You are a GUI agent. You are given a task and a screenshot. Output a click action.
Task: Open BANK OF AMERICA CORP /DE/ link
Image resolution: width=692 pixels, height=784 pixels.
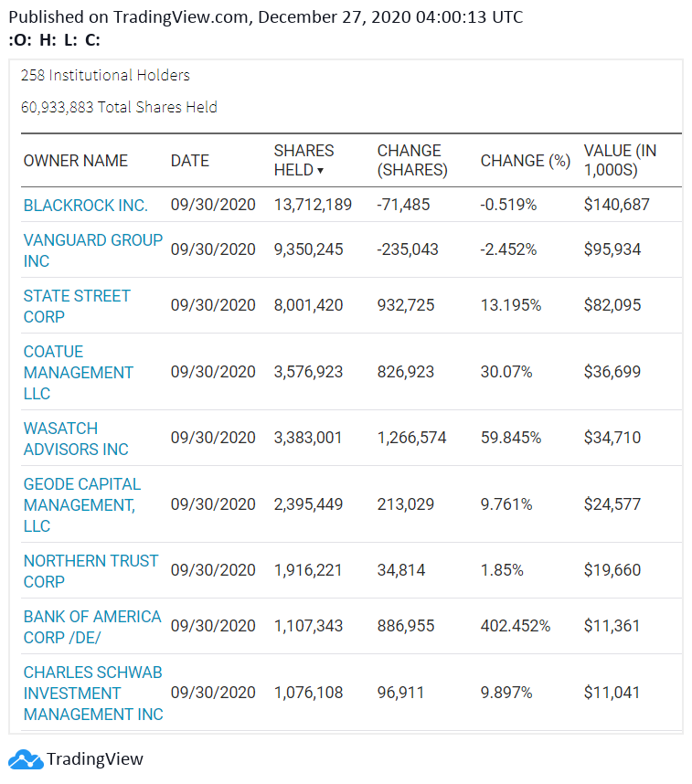click(92, 627)
